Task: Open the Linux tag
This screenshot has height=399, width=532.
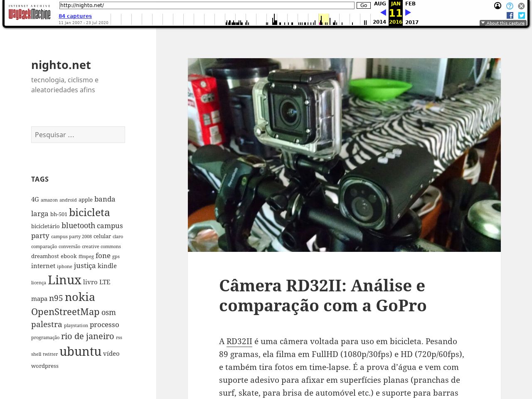Action: (x=64, y=280)
